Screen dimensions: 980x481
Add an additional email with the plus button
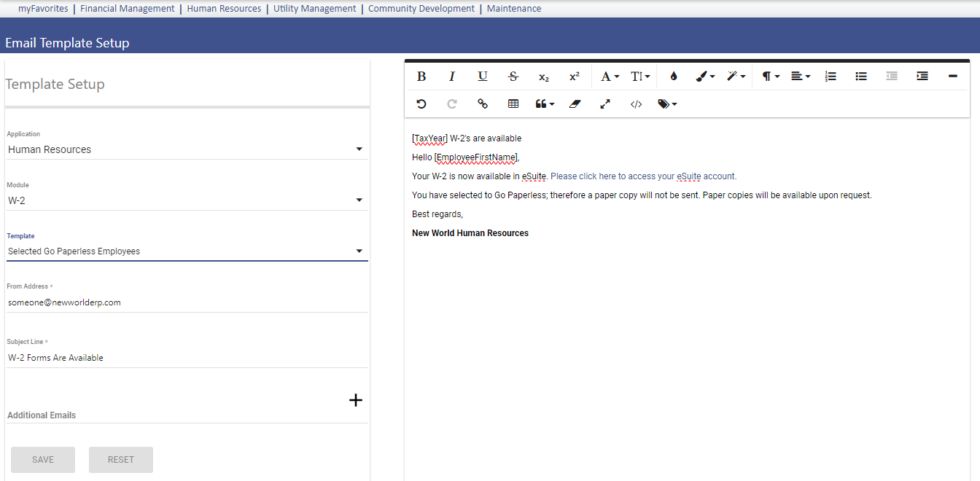tap(356, 399)
